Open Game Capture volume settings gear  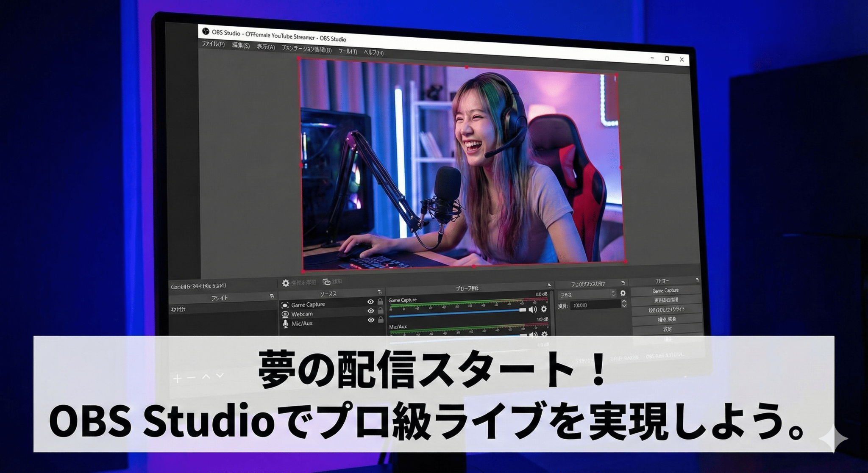click(543, 309)
